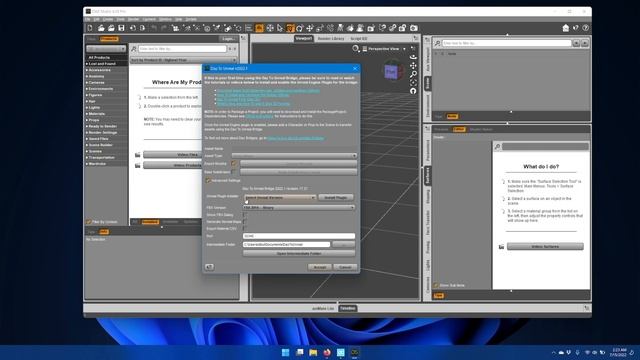Toggle the Show Sub Items checkbox

(x=436, y=285)
